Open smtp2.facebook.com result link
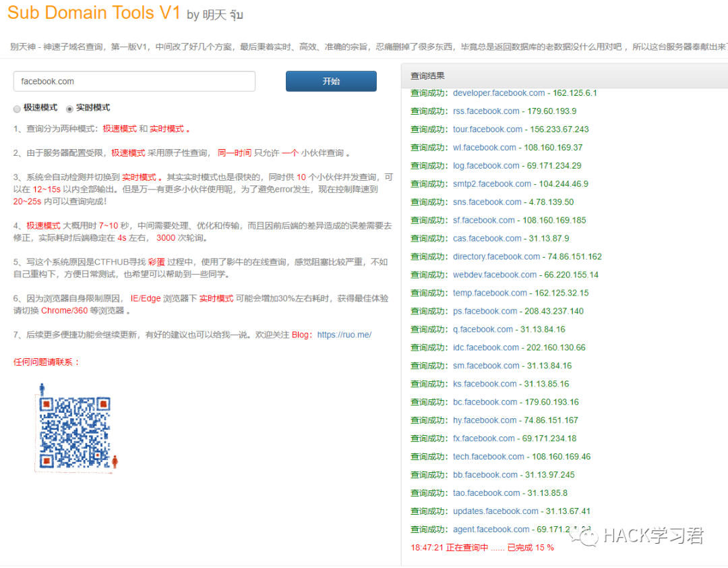Image resolution: width=728 pixels, height=568 pixels. 491,183
